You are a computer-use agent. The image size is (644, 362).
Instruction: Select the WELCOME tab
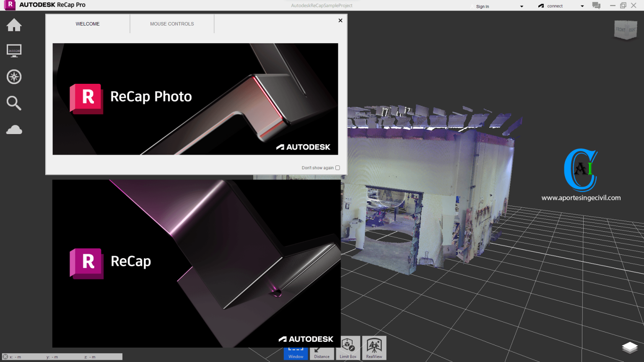[88, 23]
